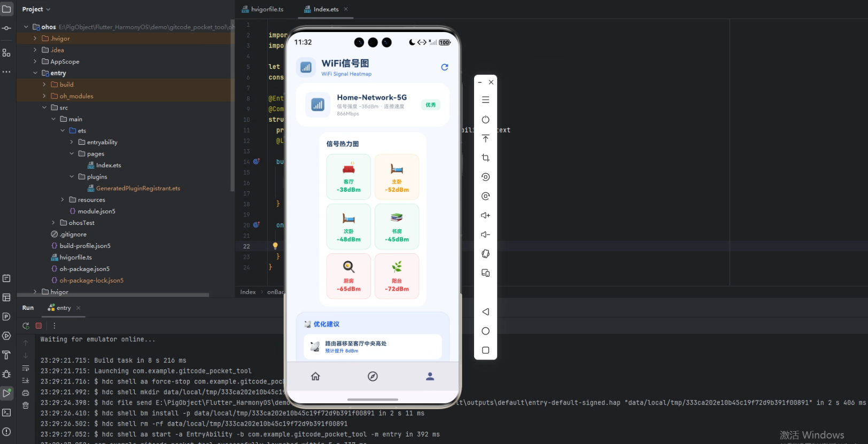868x444 pixels.
Task: Switch to the hvigorfile.ts editor tab
Action: pos(262,9)
